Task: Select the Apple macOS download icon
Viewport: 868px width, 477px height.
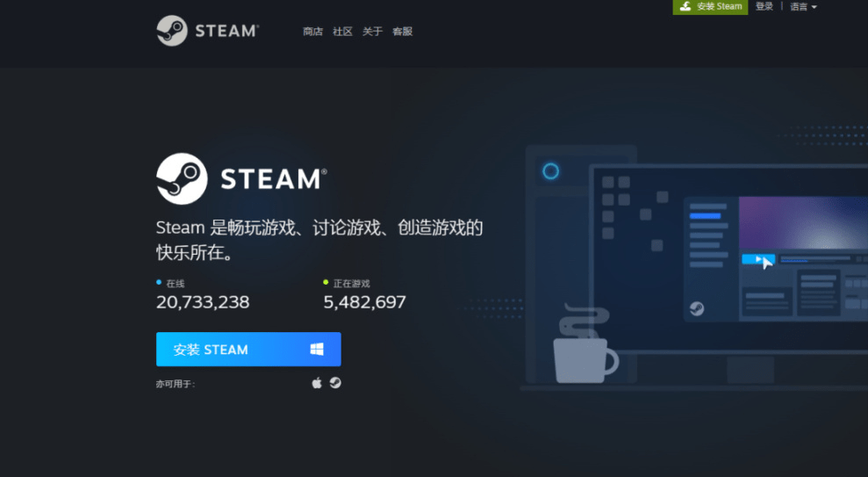Action: click(x=317, y=383)
